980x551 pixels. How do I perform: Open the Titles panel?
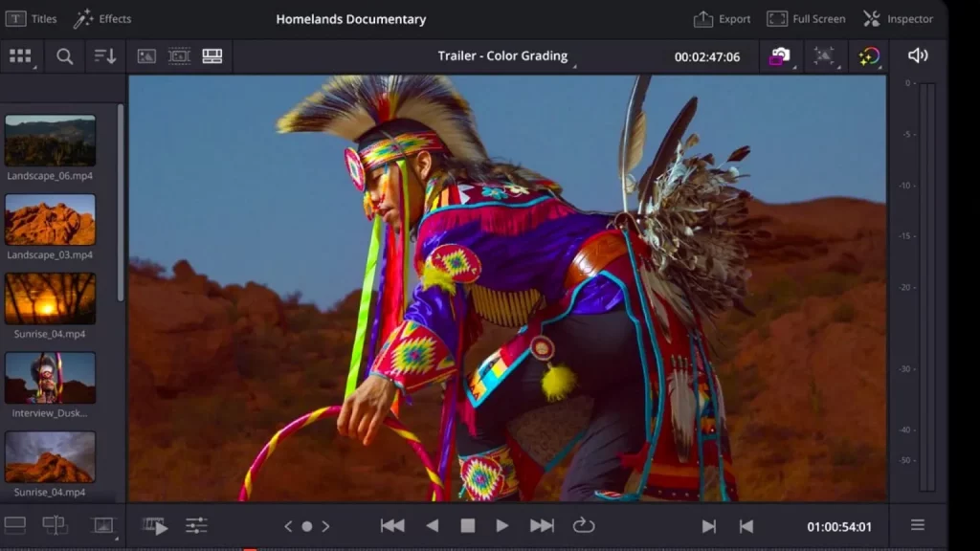(32, 18)
